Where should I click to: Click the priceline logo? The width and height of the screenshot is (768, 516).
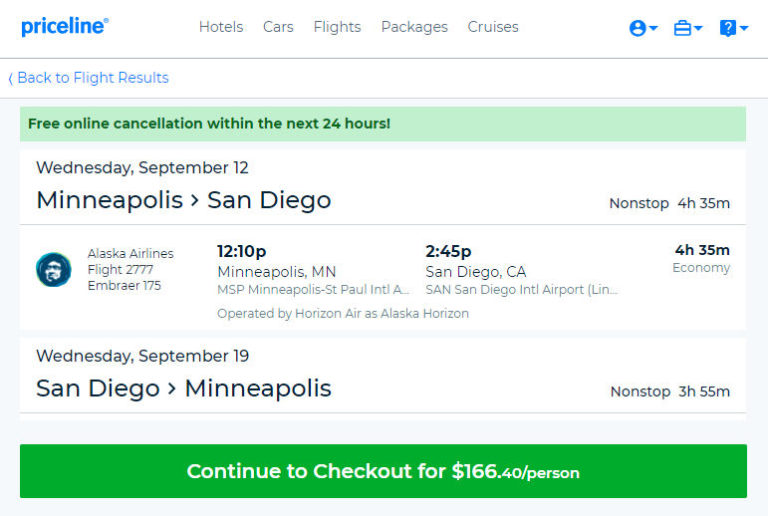65,26
